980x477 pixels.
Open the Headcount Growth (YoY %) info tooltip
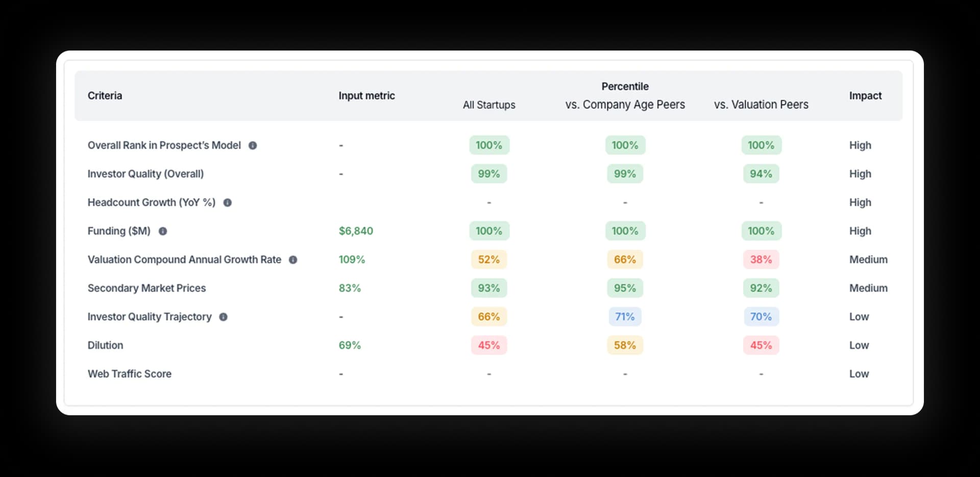click(x=228, y=202)
